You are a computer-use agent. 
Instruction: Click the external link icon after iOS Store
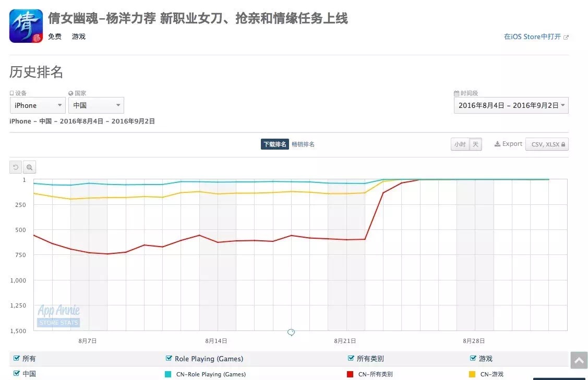pos(566,37)
